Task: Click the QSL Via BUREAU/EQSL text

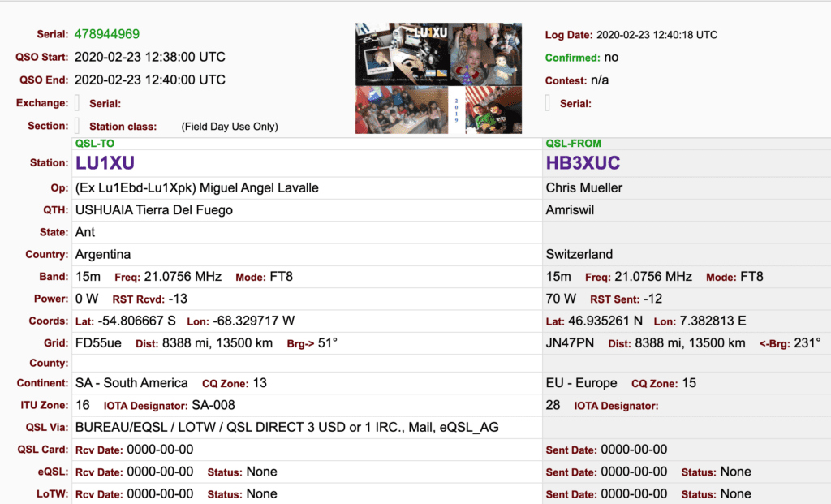Action: tap(286, 427)
